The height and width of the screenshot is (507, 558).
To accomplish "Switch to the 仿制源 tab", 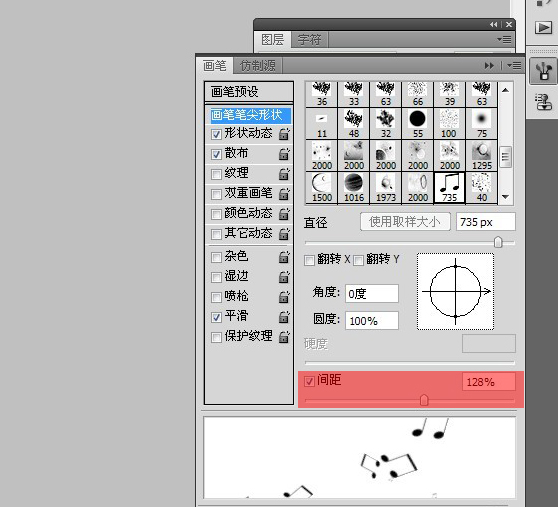I will [x=258, y=66].
